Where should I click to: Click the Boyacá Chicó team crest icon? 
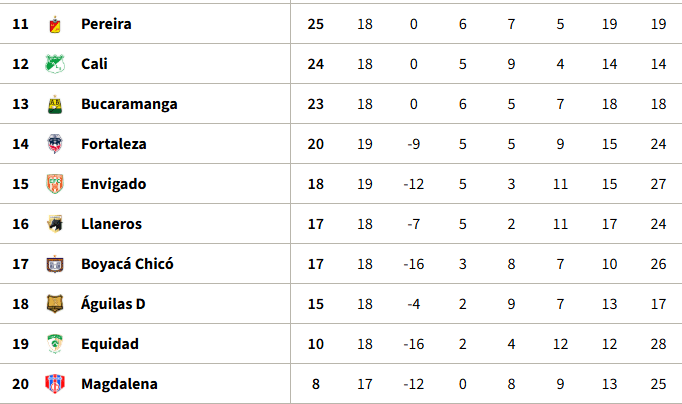(55, 264)
